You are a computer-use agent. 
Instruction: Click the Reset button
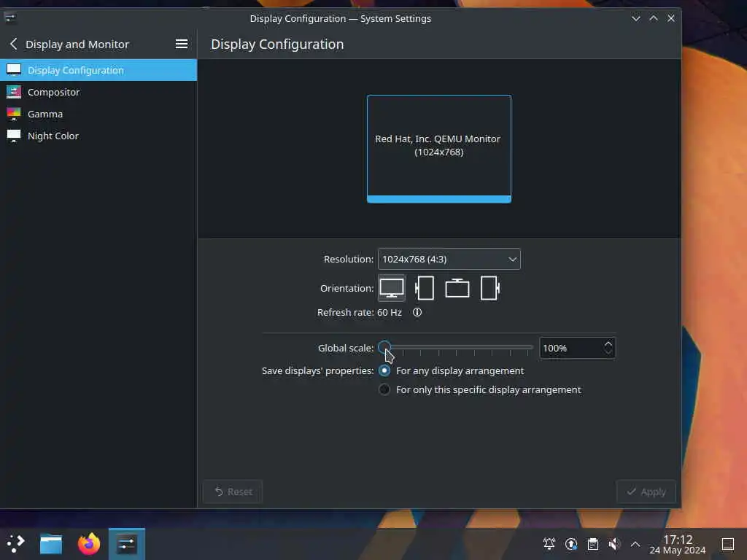[233, 491]
